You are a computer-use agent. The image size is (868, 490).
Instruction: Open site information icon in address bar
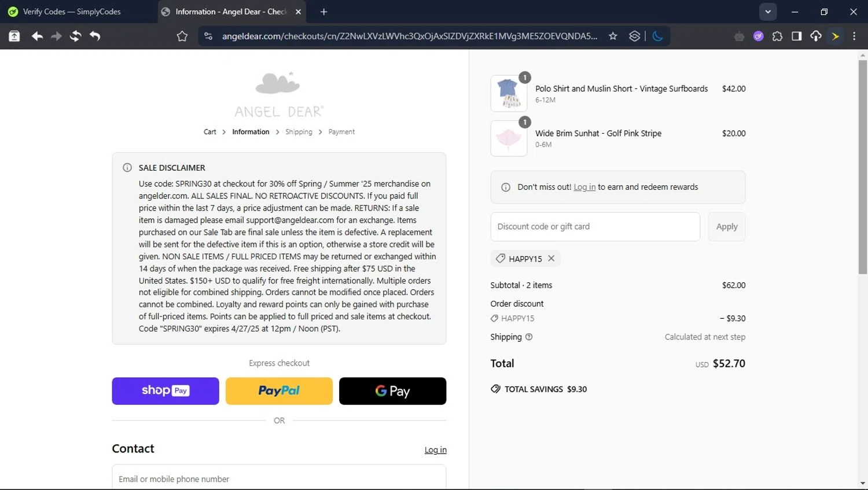pos(208,36)
